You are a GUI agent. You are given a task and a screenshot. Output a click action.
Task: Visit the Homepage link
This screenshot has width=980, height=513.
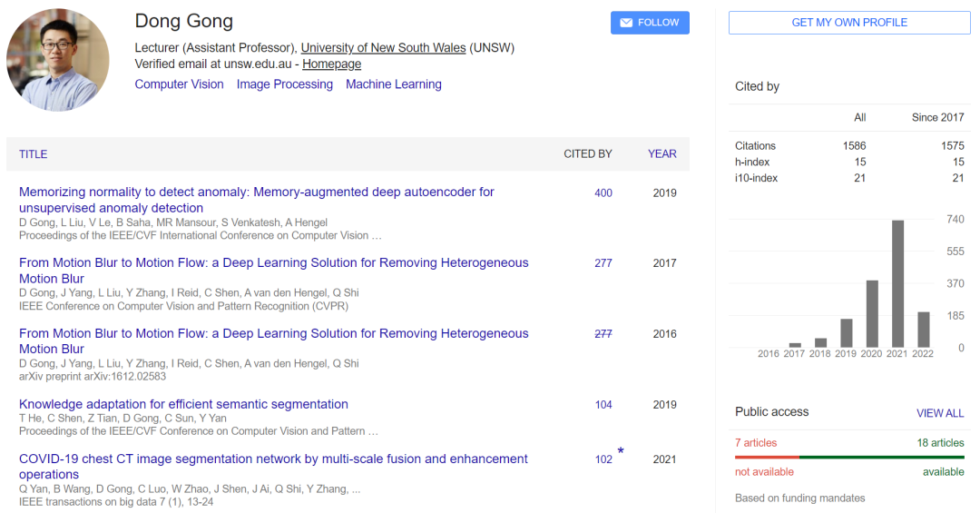click(331, 64)
